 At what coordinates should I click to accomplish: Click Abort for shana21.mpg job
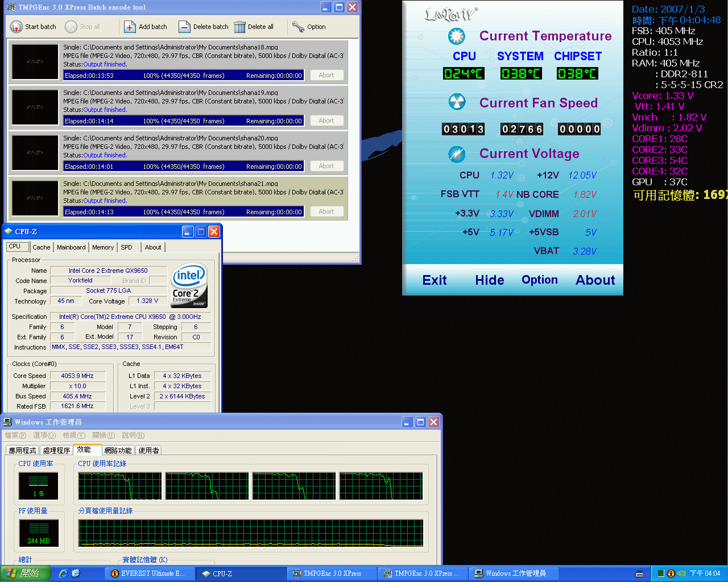[x=326, y=211]
